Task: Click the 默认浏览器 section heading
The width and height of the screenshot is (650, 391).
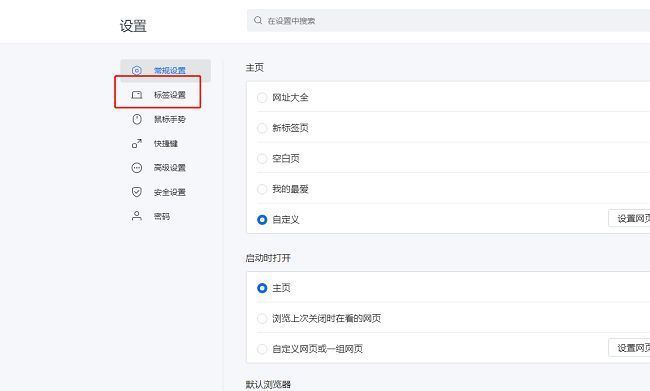Action: click(x=268, y=384)
